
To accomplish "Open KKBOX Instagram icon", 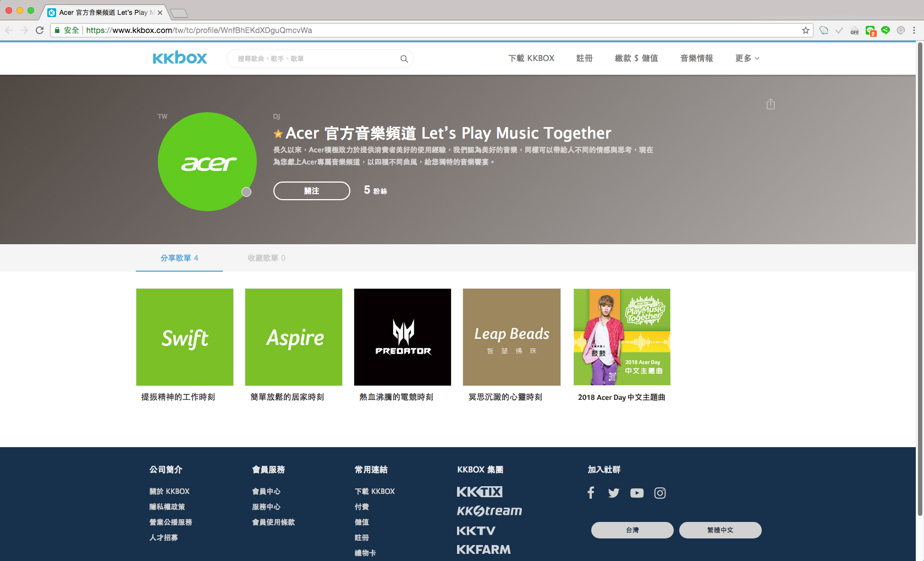I will click(x=660, y=493).
